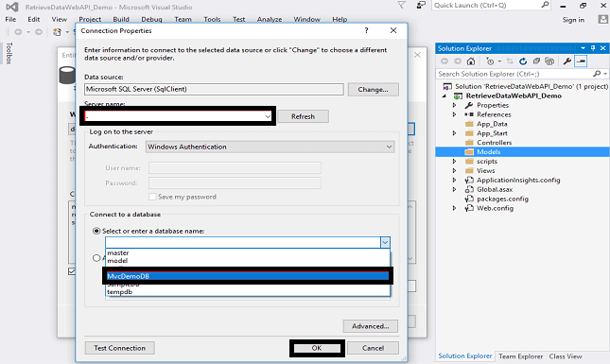Toggle the Preview Selected Items icon
Image resolution: width=610 pixels, height=364 pixels.
point(581,61)
